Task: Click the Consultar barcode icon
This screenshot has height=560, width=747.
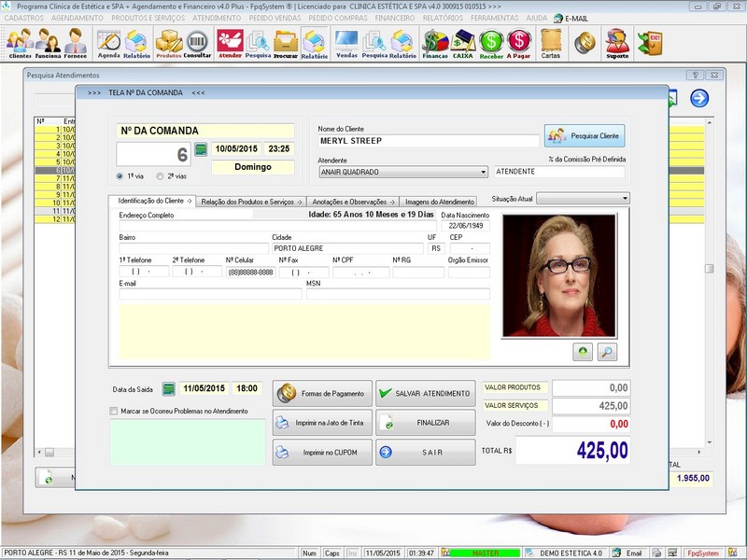Action: [x=197, y=43]
